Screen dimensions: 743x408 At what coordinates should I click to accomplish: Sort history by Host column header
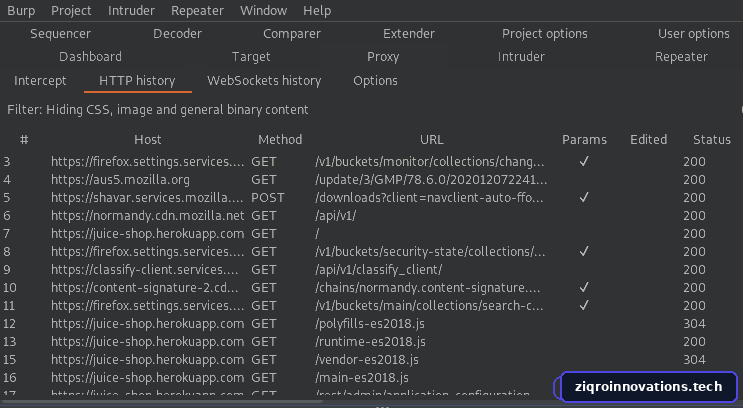coord(147,139)
